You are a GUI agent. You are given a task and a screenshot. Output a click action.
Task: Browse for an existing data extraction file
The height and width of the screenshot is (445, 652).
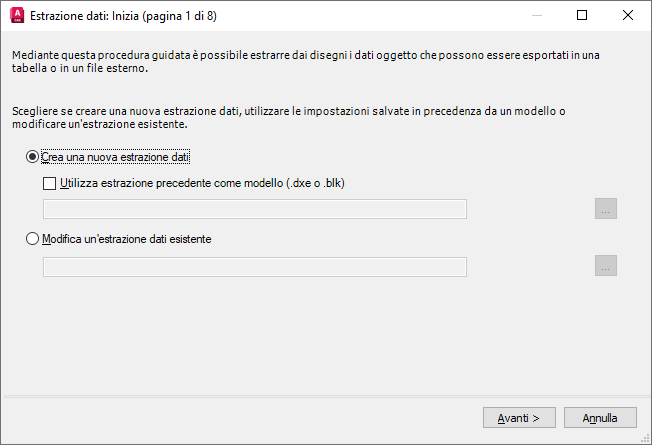click(x=605, y=265)
